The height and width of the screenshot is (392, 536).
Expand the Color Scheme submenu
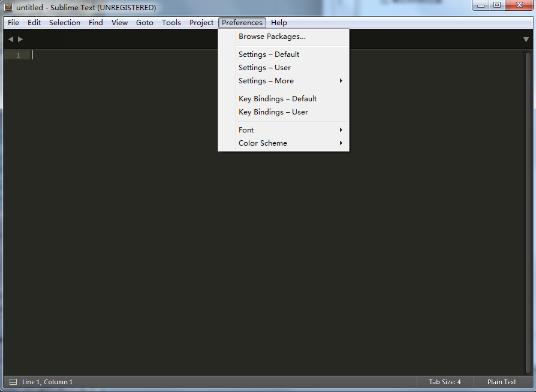284,143
